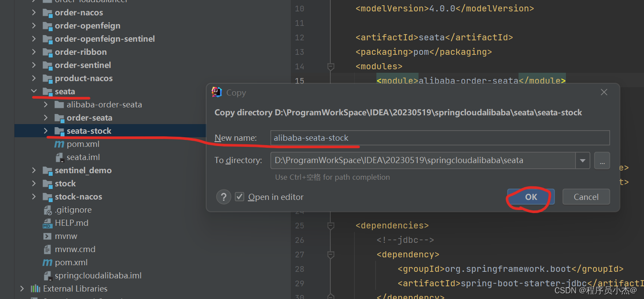This screenshot has width=644, height=299.
Task: Open the To directory dropdown arrow
Action: (583, 160)
